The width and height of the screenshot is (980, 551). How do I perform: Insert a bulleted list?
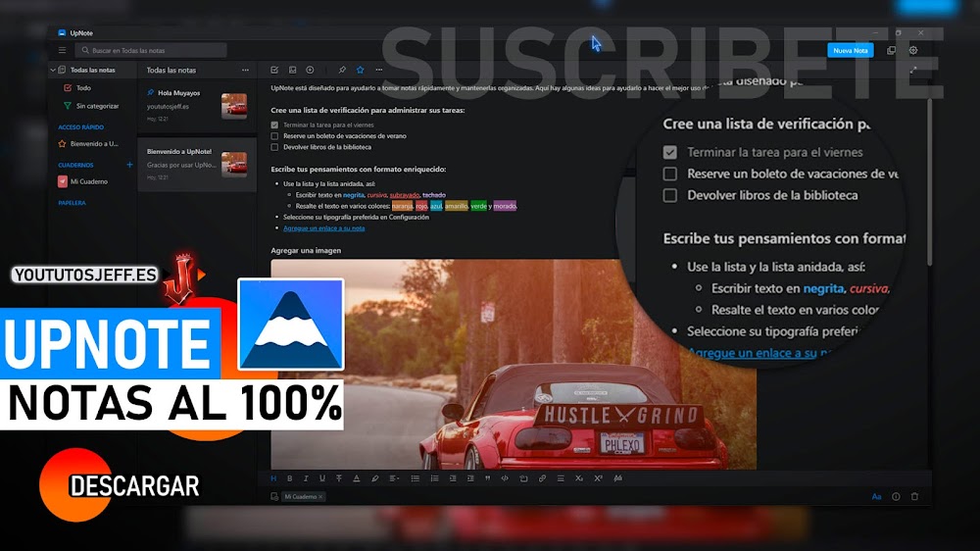415,478
